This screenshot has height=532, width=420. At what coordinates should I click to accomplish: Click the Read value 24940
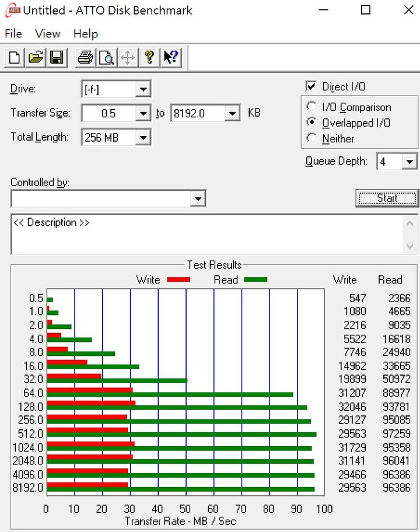(x=397, y=352)
